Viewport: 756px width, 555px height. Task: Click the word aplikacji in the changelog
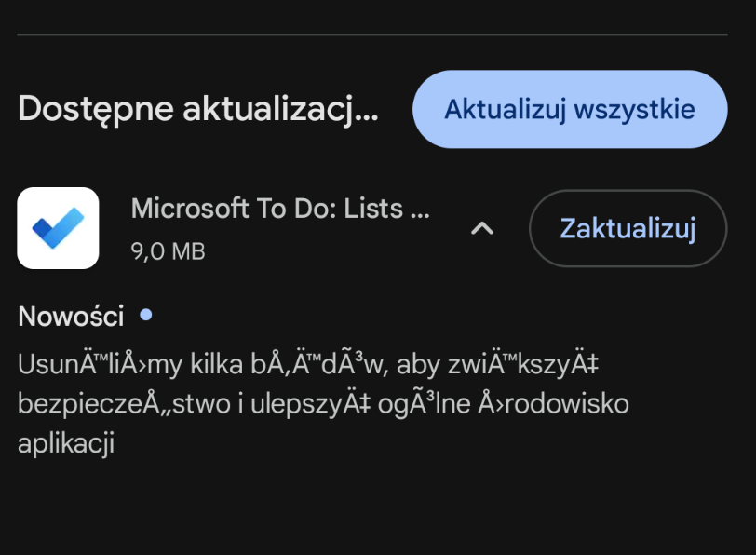(65, 443)
